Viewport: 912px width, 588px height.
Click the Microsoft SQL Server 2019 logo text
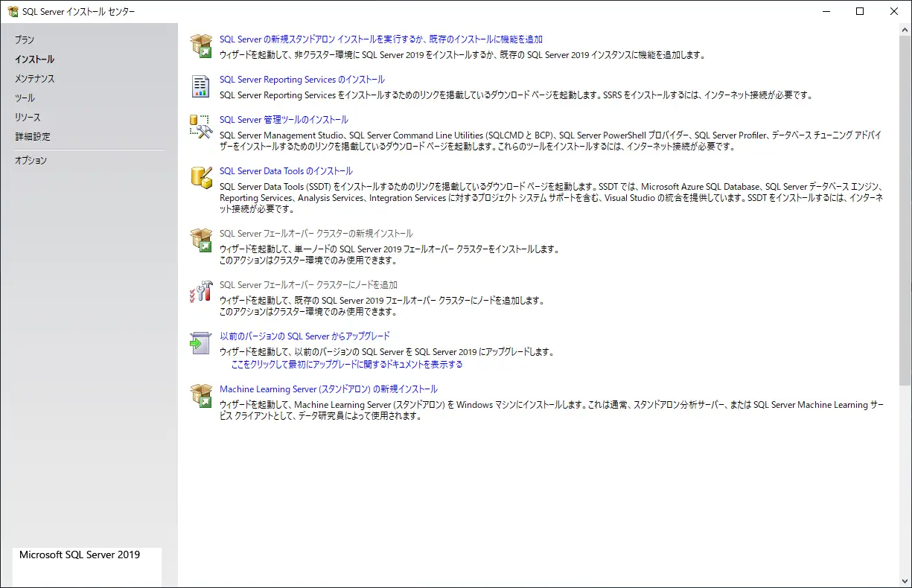(x=80, y=555)
